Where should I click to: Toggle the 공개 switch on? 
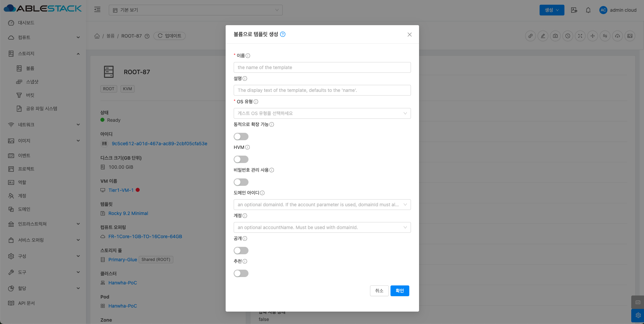click(x=241, y=251)
